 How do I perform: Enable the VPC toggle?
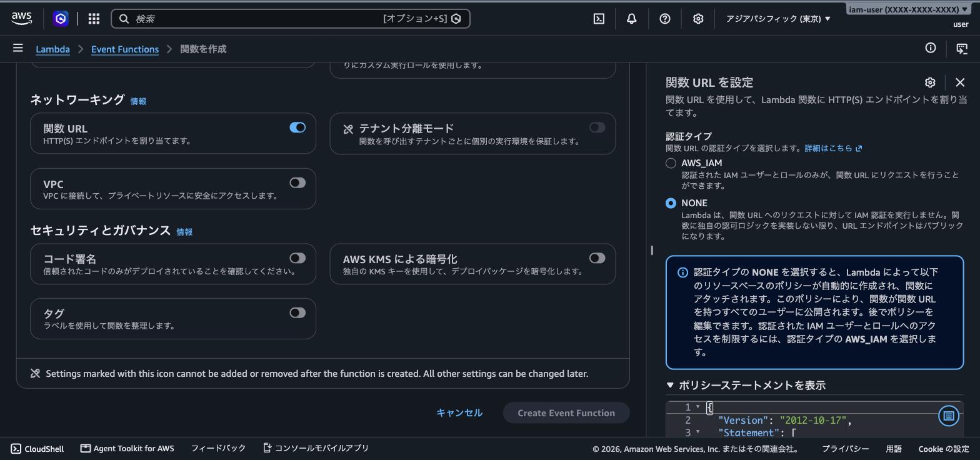[x=297, y=182]
